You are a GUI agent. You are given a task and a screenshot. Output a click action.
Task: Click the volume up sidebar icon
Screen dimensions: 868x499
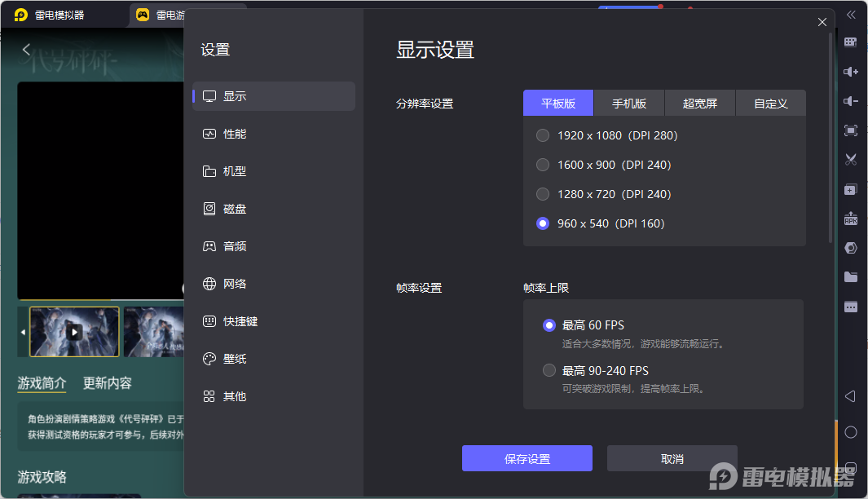[x=850, y=72]
